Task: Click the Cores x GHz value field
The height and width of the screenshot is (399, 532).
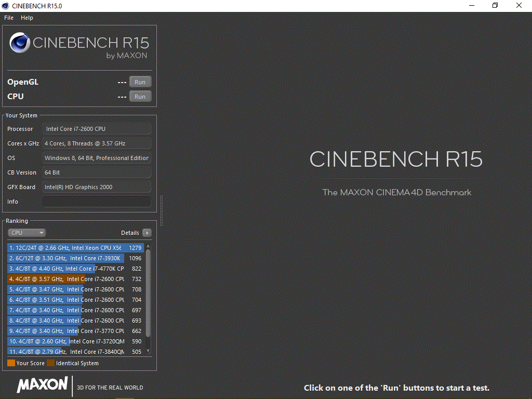Action: (x=96, y=143)
